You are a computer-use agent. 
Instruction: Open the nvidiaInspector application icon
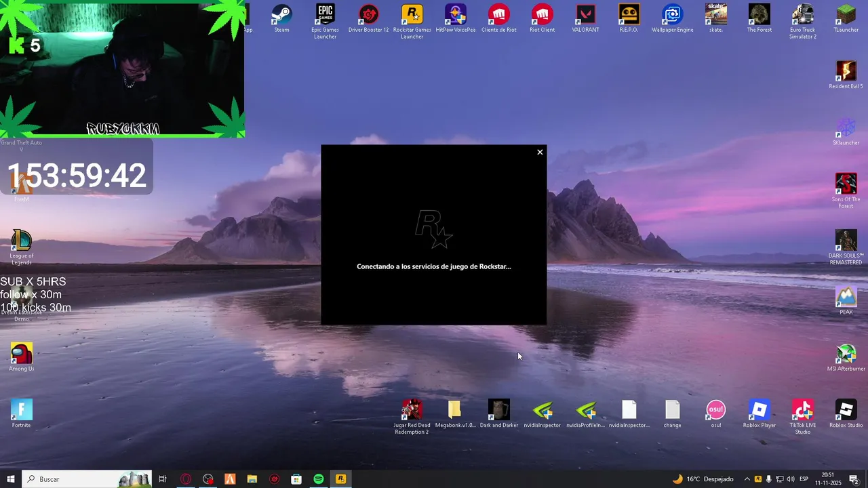tap(542, 414)
